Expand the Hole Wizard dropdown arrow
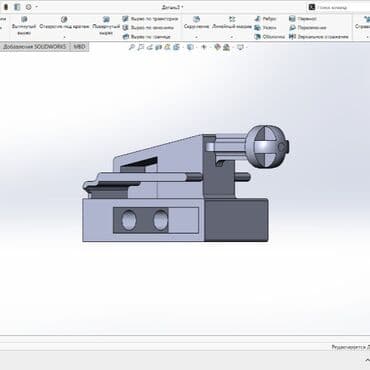 64,37
